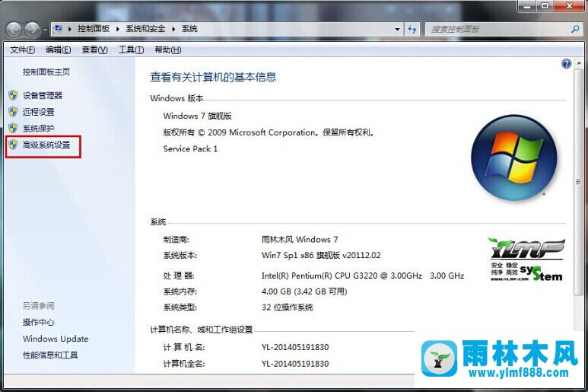Open the 编辑(E) menu

point(58,50)
